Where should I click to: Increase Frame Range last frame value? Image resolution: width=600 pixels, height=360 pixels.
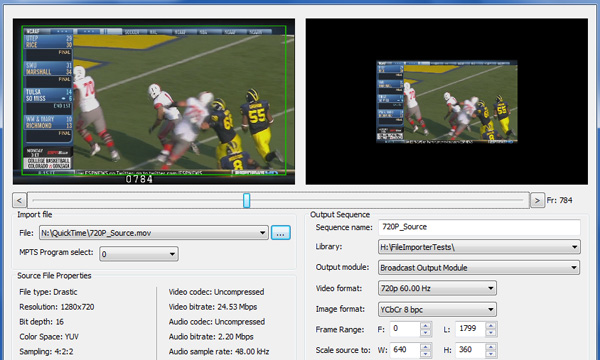pyautogui.click(x=491, y=325)
